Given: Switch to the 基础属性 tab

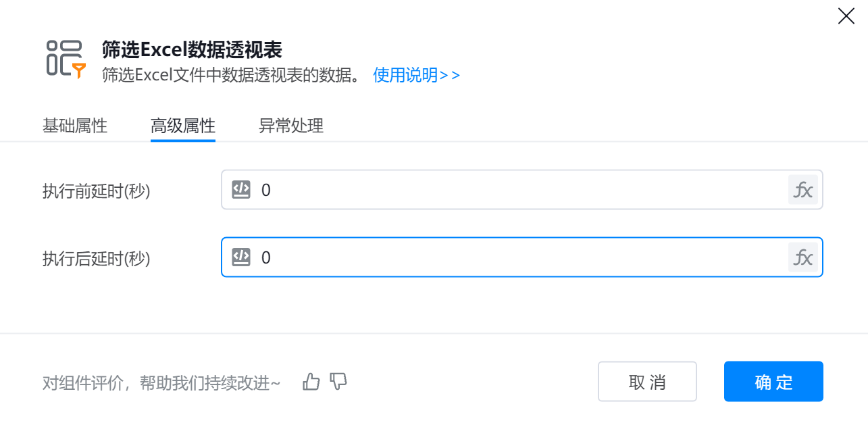Looking at the screenshot, I should (75, 126).
